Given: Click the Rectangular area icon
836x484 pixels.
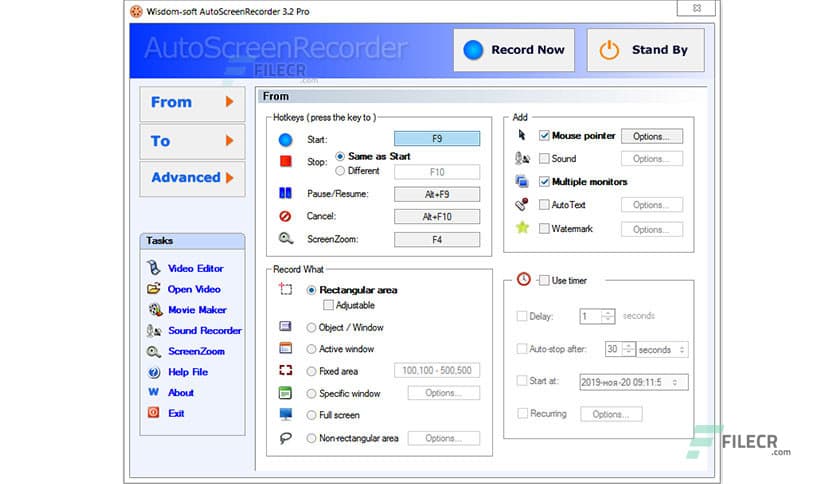Looking at the screenshot, I should (286, 289).
